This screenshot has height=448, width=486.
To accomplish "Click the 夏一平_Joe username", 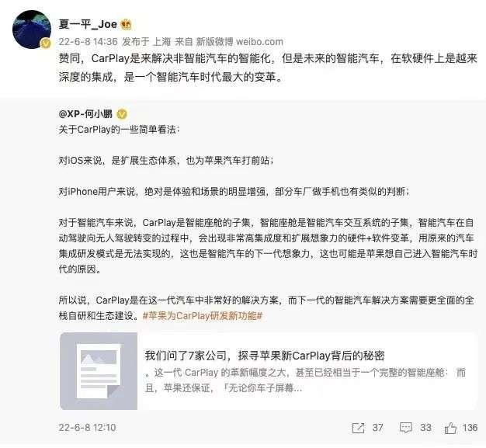I will [x=88, y=24].
